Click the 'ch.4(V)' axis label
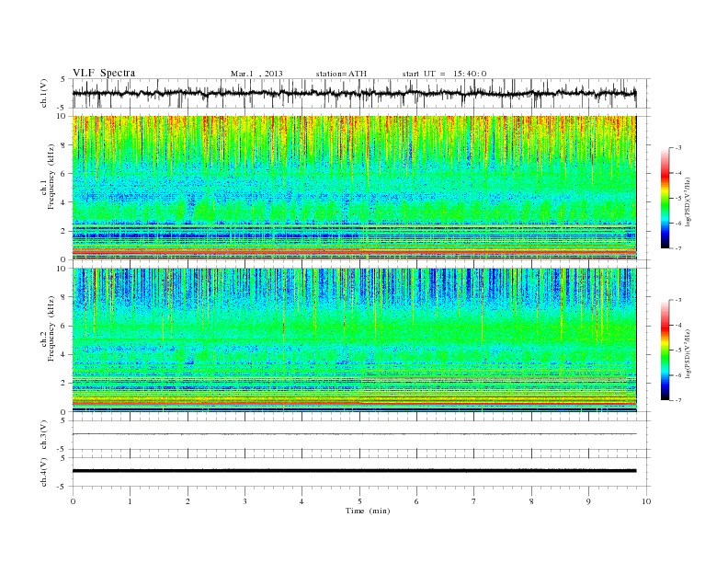Viewport: 728px width, 563px height. coord(44,472)
